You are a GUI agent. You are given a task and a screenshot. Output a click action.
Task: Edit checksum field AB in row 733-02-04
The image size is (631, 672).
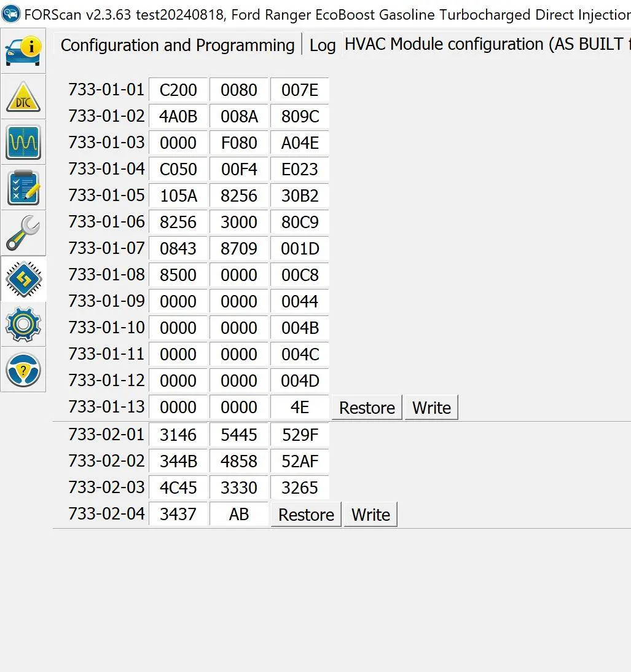coord(239,514)
